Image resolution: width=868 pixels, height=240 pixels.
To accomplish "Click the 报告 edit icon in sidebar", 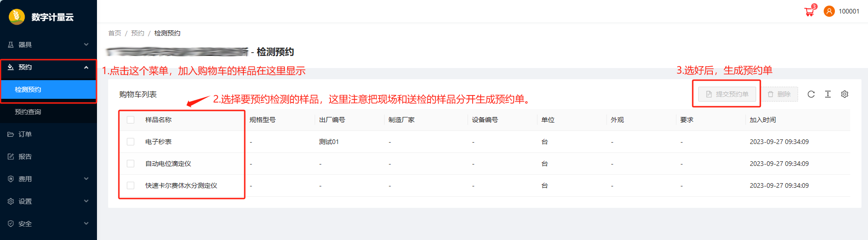I will pos(11,157).
